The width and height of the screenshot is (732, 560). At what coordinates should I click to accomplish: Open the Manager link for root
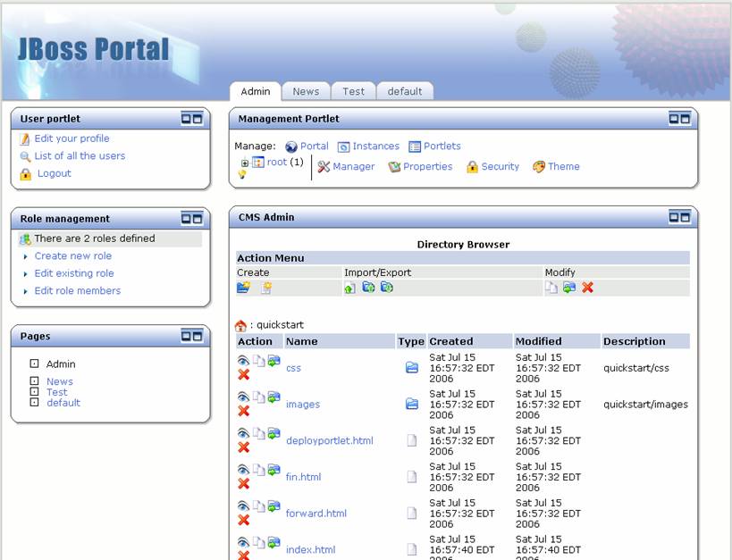point(353,167)
